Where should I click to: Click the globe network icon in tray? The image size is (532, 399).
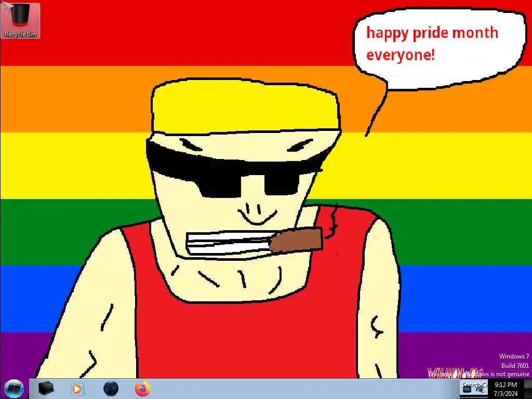click(480, 390)
